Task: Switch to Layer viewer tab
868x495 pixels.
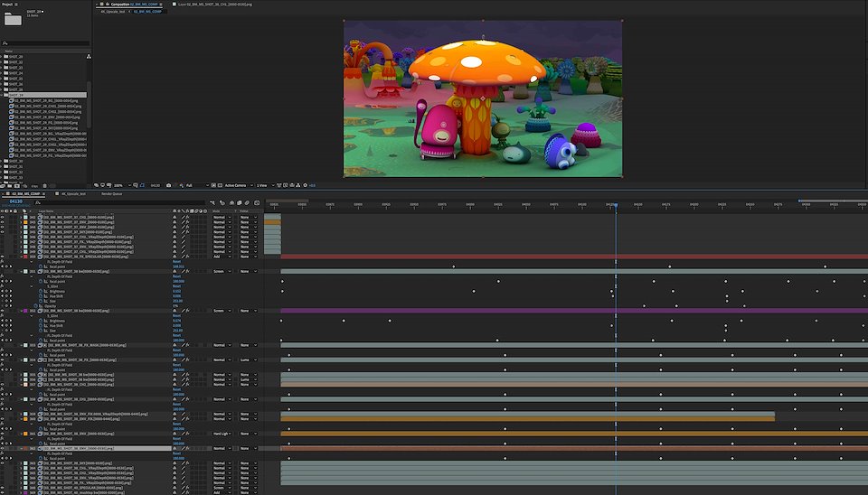Action: coord(215,4)
